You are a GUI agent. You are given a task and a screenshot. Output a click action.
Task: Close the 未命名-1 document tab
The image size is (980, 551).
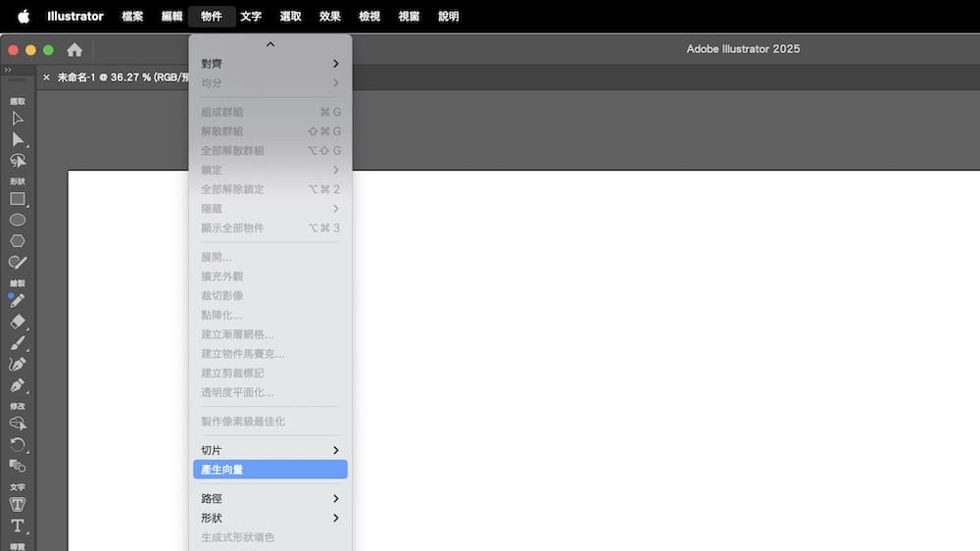[46, 77]
